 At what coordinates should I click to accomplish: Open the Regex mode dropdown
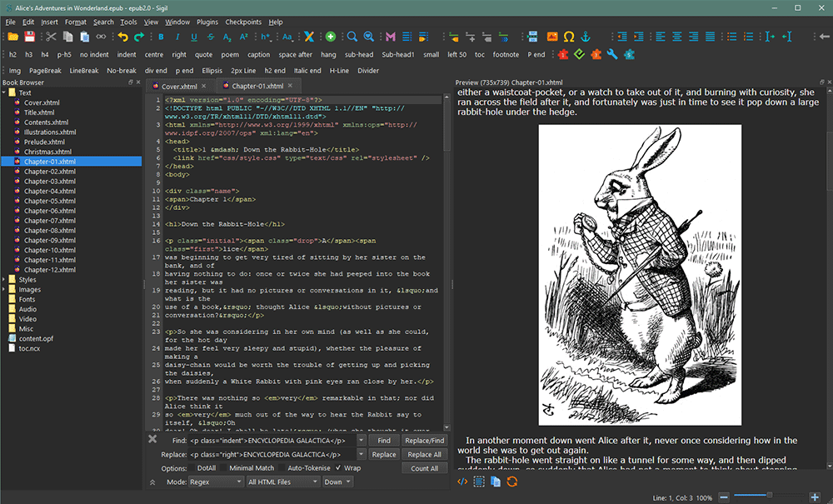click(215, 482)
